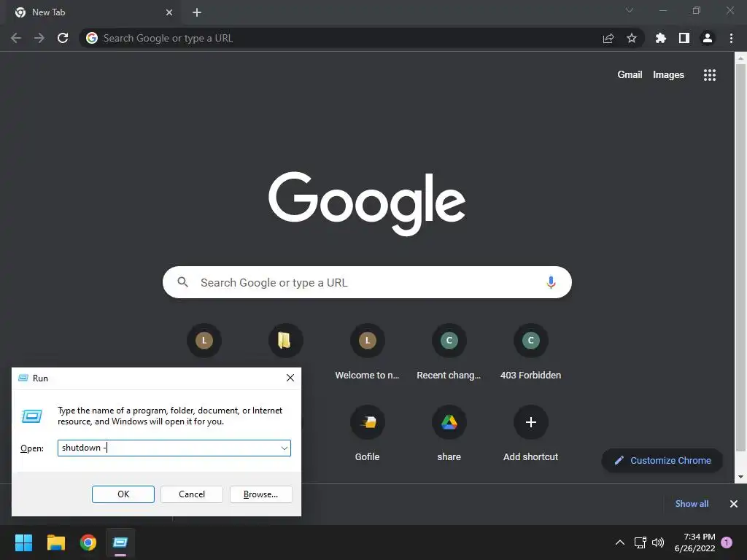Open the 403 Forbidden shortcut
Viewport: 747px width, 560px height.
pyautogui.click(x=531, y=352)
